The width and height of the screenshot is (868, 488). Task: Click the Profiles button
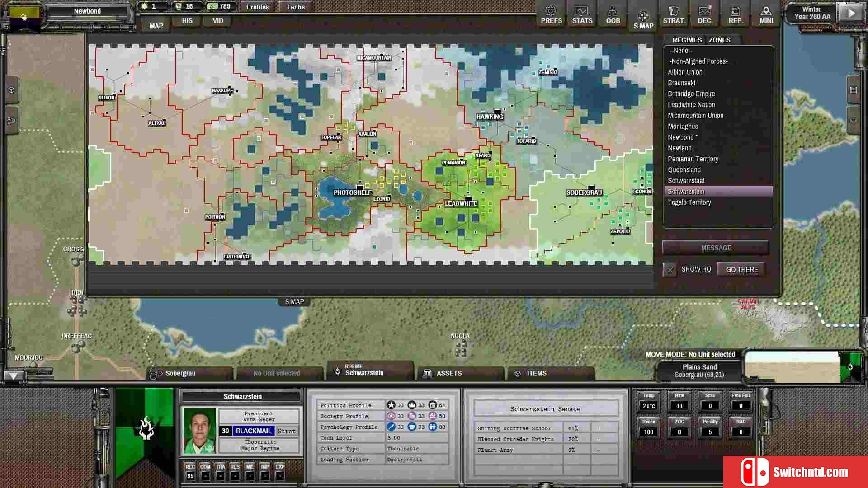(x=257, y=7)
